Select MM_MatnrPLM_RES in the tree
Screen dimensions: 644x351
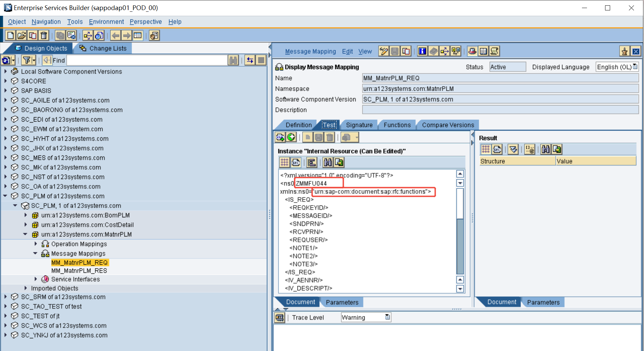pyautogui.click(x=79, y=271)
